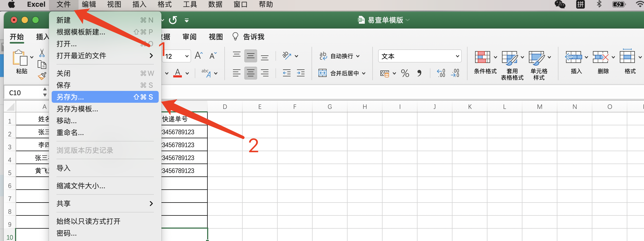The image size is (644, 241).
Task: Open the font size dropdown showing 12
Action: point(187,56)
